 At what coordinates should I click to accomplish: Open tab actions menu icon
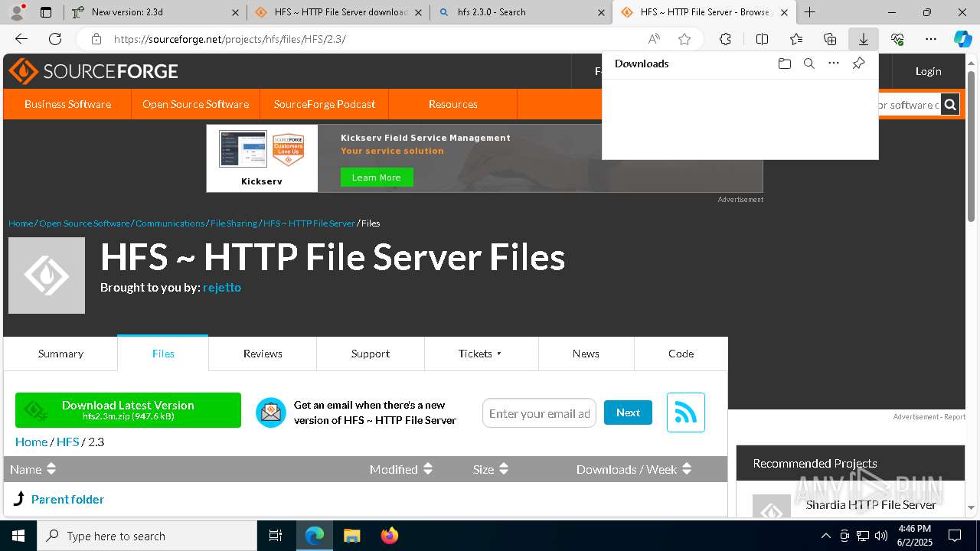tap(46, 12)
